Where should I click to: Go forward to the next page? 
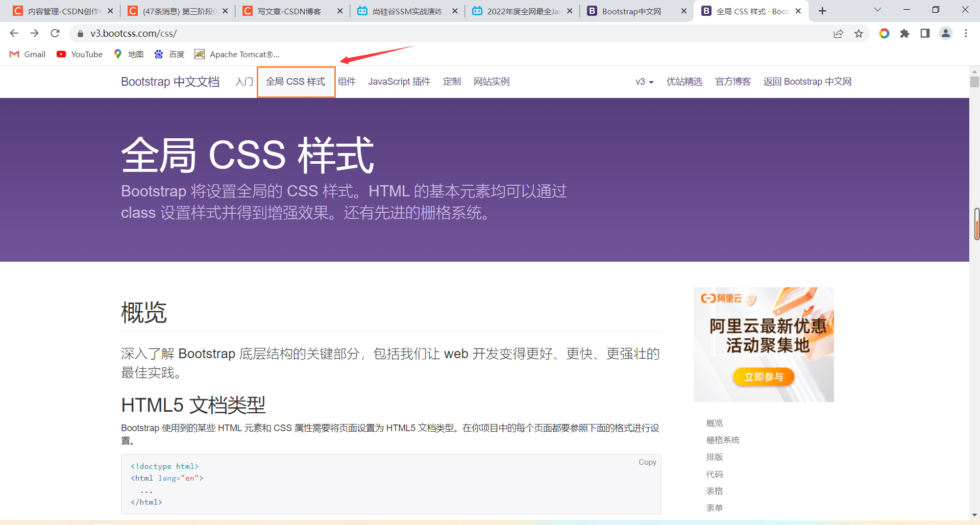(34, 33)
